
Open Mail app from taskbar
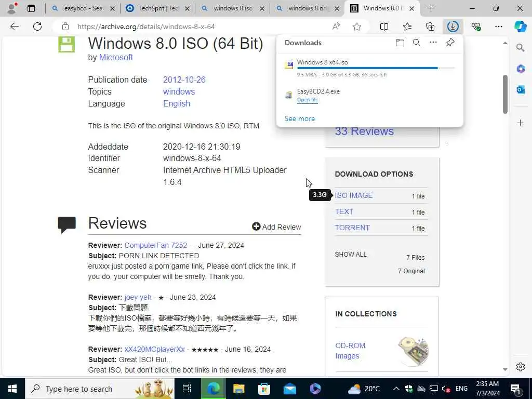(290, 389)
